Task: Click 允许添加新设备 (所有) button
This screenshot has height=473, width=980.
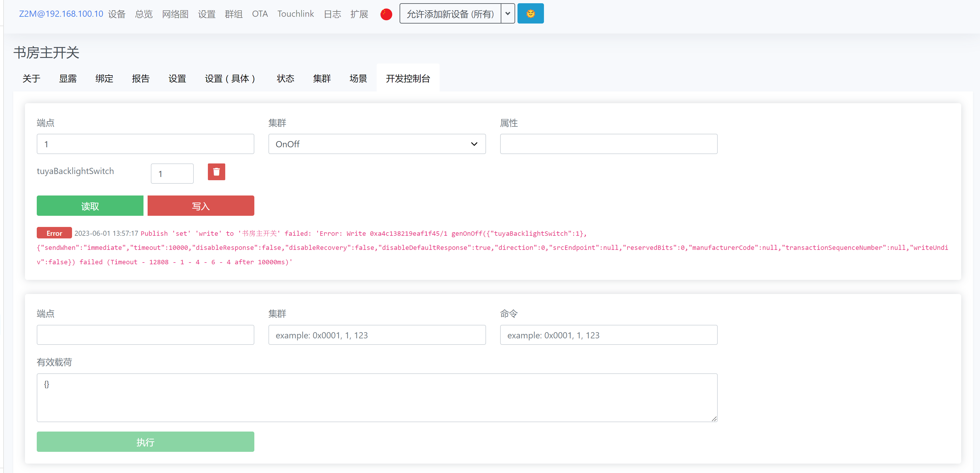Action: (450, 14)
